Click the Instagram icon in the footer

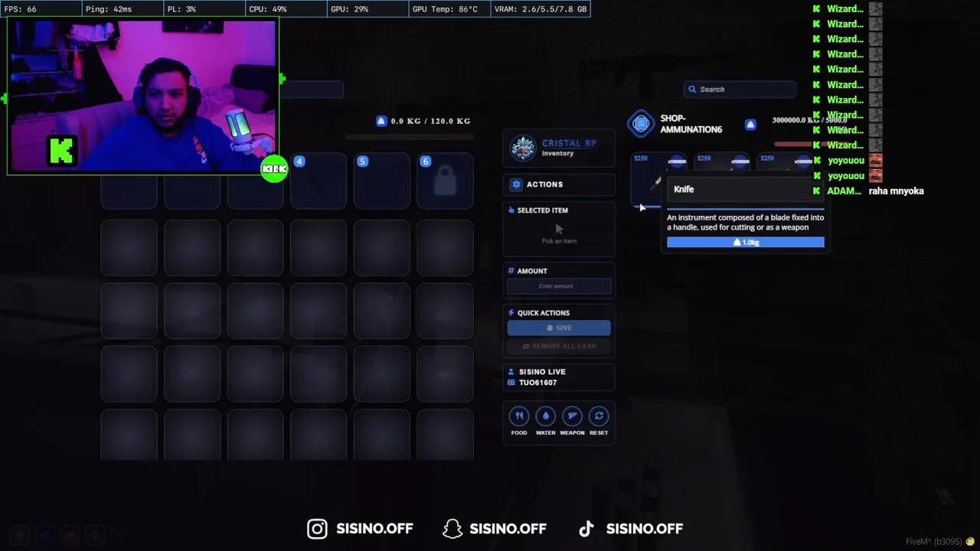pos(317,529)
